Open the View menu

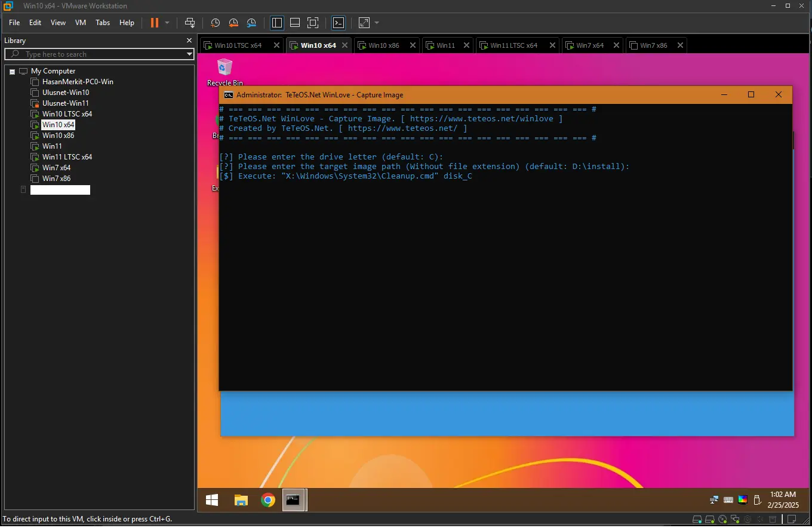click(58, 23)
